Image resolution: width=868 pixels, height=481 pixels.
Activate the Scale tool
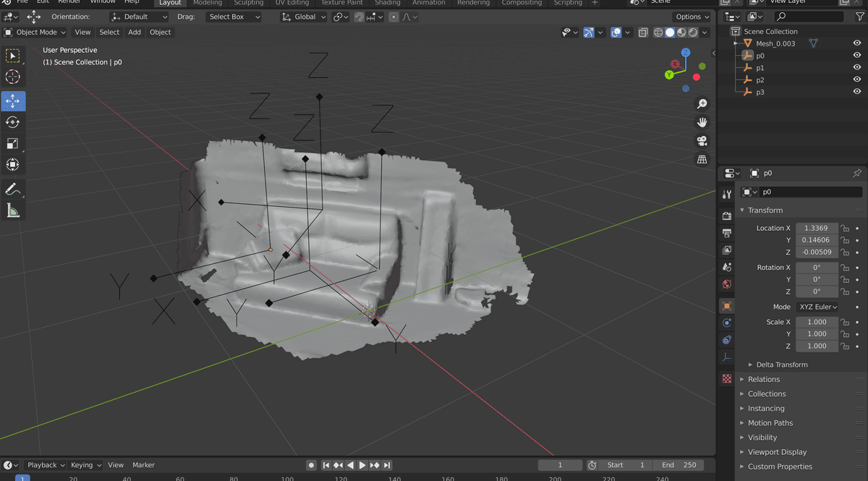coord(13,143)
